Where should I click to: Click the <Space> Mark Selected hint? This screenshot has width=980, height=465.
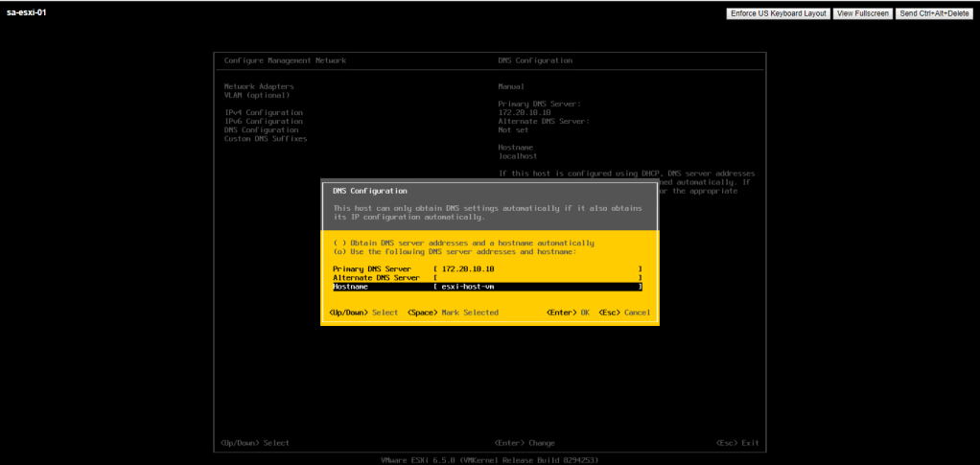[453, 313]
